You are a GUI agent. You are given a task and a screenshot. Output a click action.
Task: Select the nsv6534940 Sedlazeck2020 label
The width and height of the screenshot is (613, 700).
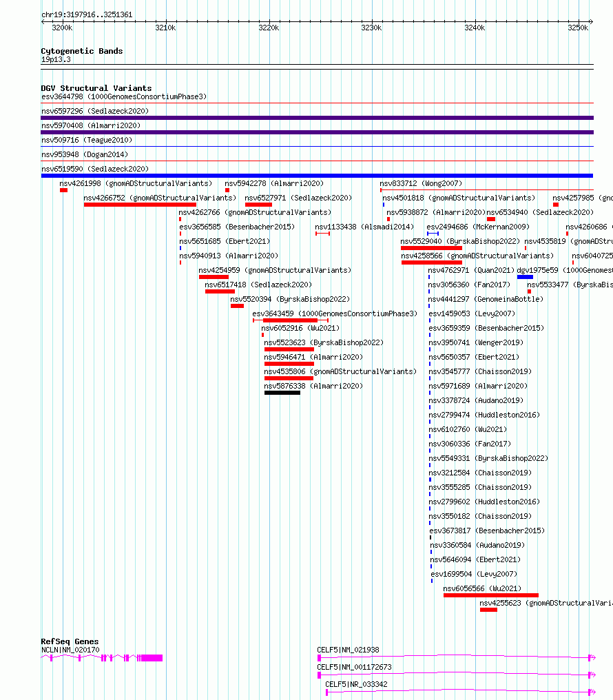point(540,212)
